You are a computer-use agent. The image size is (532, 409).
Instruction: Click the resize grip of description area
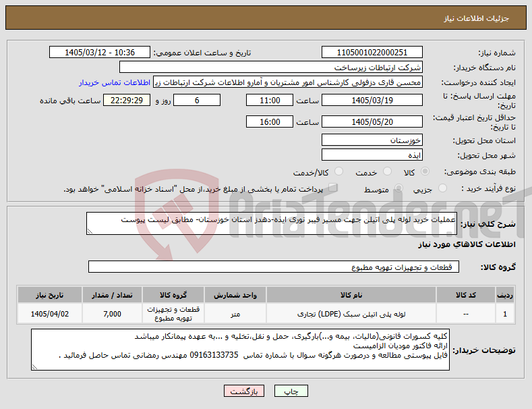point(90,231)
